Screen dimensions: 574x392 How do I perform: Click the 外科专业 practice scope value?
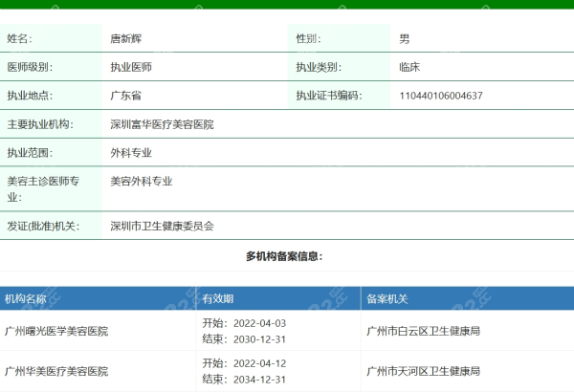click(x=131, y=152)
